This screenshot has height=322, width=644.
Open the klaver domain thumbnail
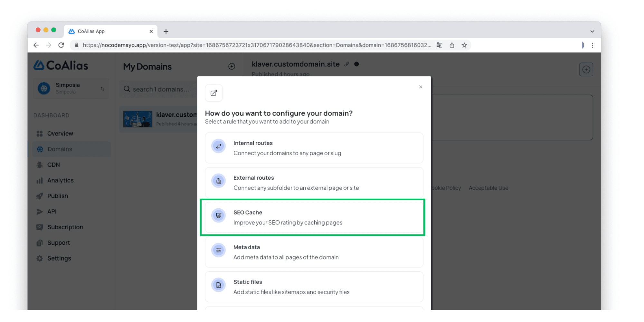click(138, 119)
